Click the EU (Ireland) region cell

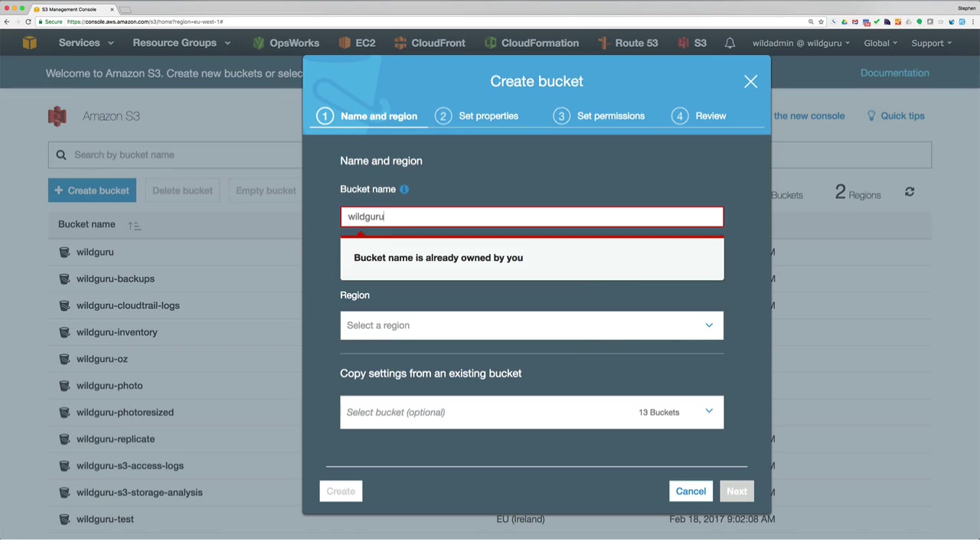(521, 519)
